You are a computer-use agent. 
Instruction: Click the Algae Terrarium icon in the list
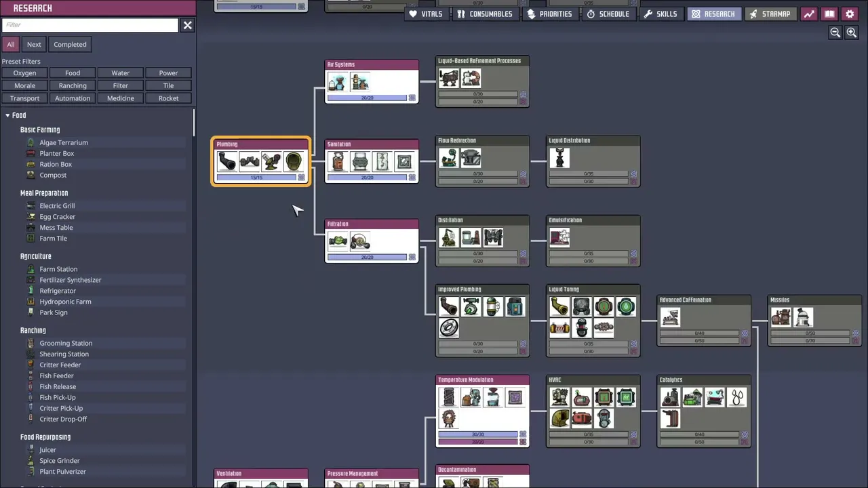31,142
